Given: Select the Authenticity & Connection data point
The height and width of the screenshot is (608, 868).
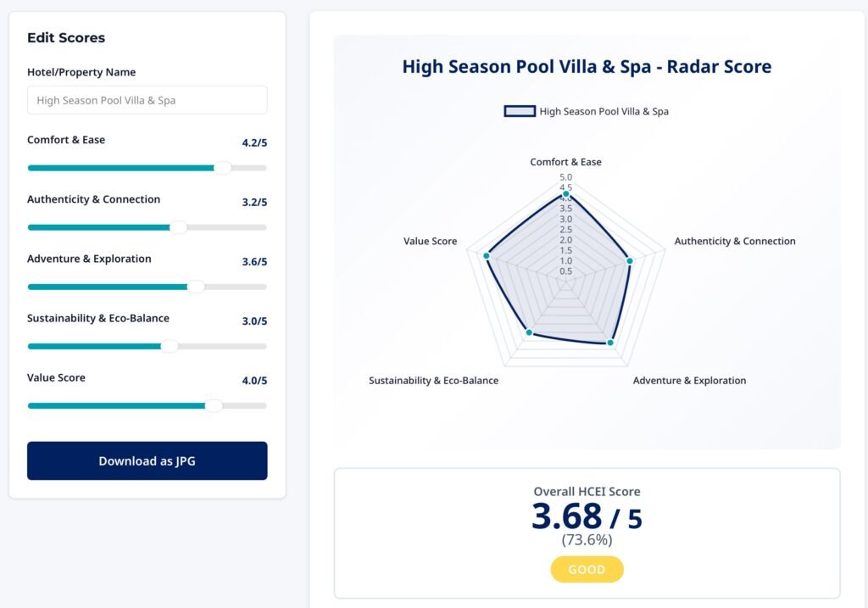Looking at the screenshot, I should coord(628,262).
